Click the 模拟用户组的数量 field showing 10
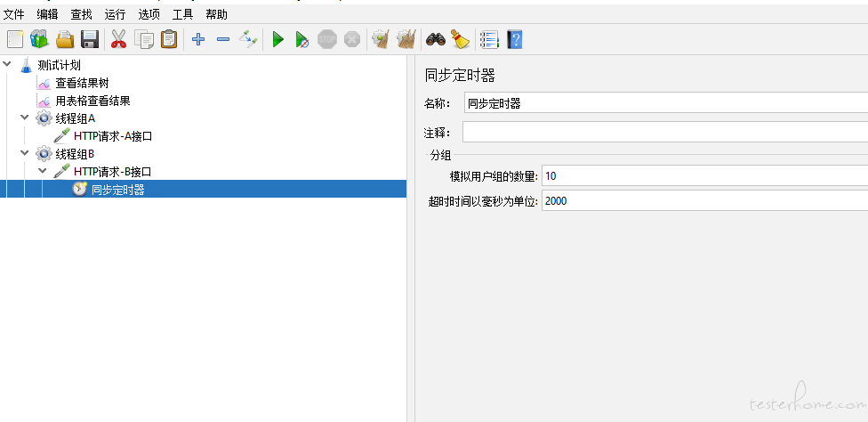Image resolution: width=868 pixels, height=422 pixels. click(x=704, y=176)
